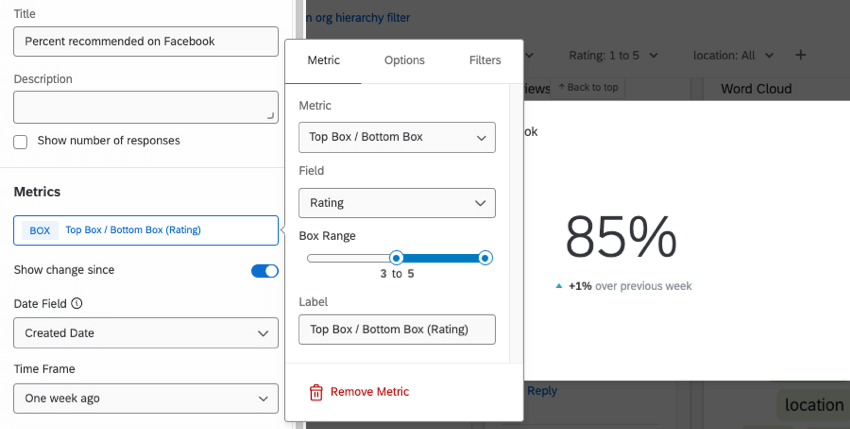
Task: Click the BOX badge in the Metrics entry
Action: click(40, 230)
